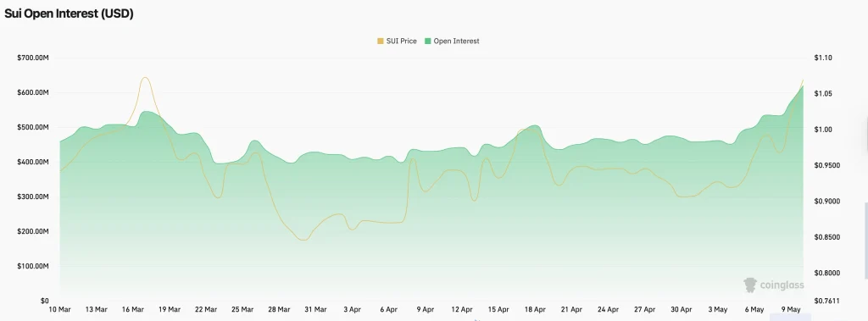Click the $100.00M left axis label

pos(33,266)
